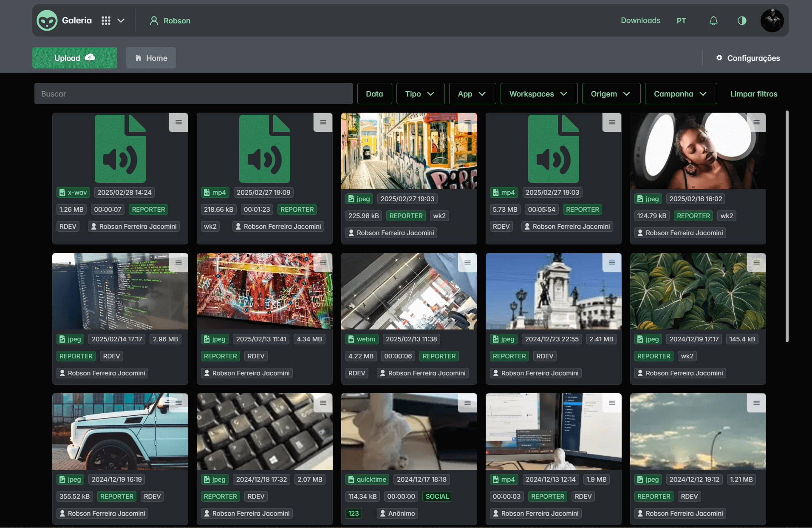This screenshot has width=812, height=528.
Task: Click the quicktime badge on the cat video
Action: pyautogui.click(x=367, y=479)
